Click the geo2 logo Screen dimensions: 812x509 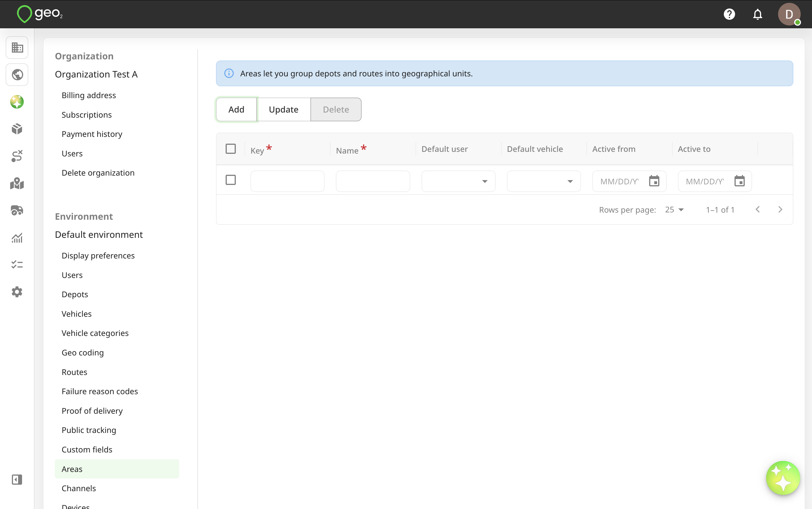coord(40,14)
